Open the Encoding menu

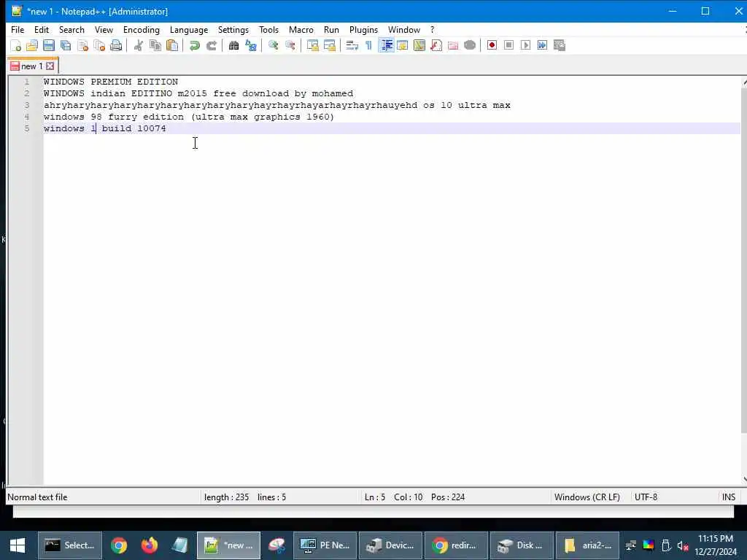(x=141, y=29)
